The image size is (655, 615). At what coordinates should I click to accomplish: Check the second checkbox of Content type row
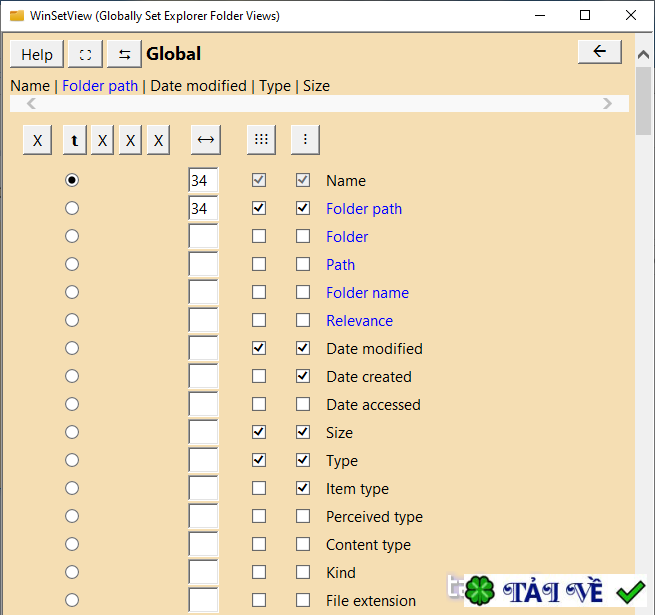(303, 544)
